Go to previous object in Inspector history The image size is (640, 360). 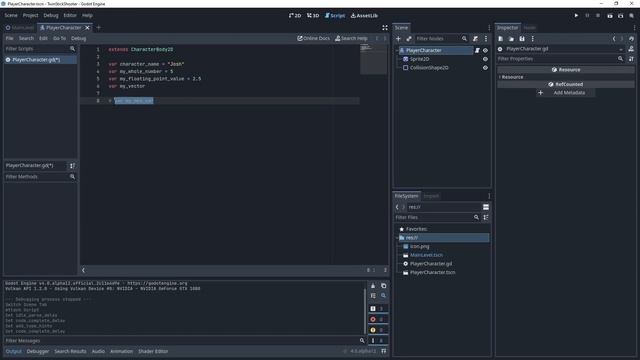pyautogui.click(x=613, y=39)
